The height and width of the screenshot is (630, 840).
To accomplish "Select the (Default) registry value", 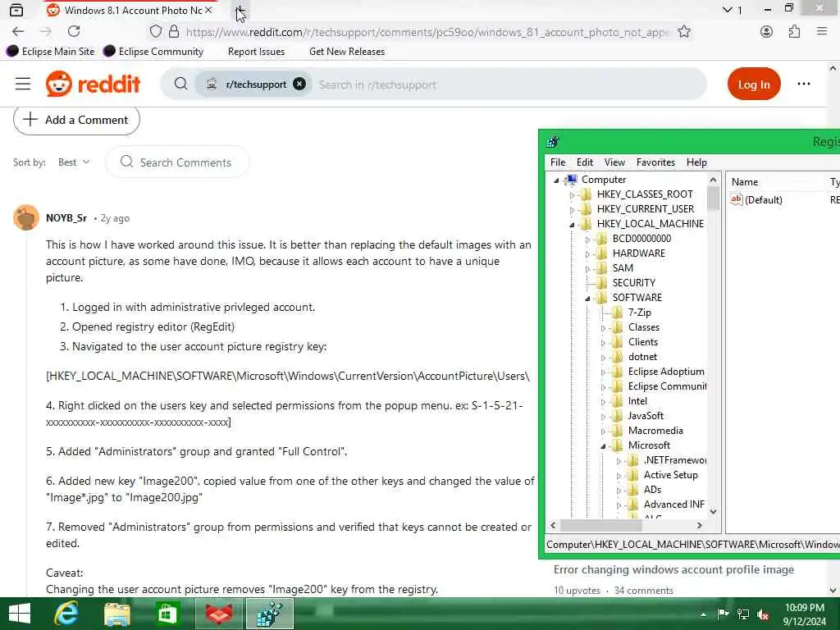I will [763, 200].
